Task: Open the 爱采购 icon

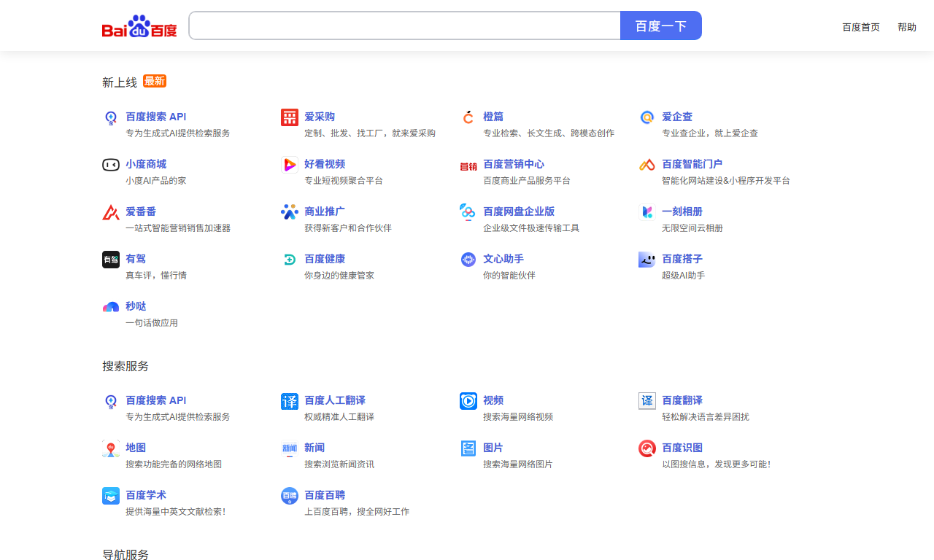Action: [x=290, y=117]
